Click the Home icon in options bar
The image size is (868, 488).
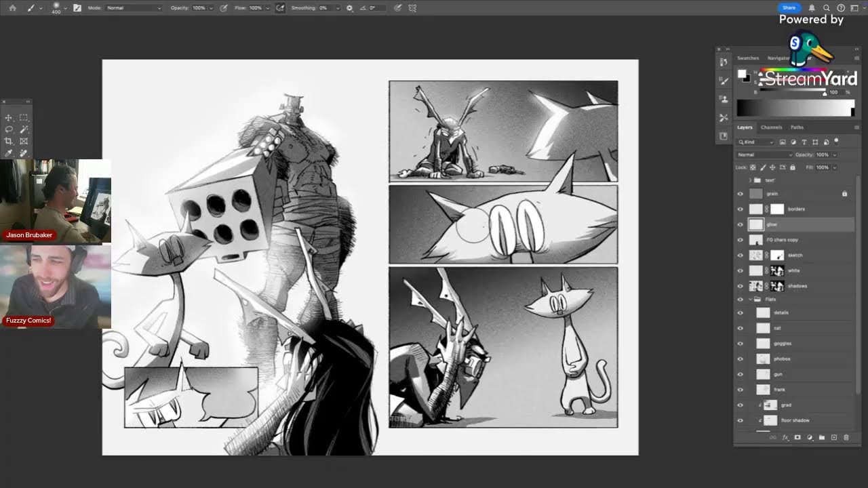click(12, 8)
